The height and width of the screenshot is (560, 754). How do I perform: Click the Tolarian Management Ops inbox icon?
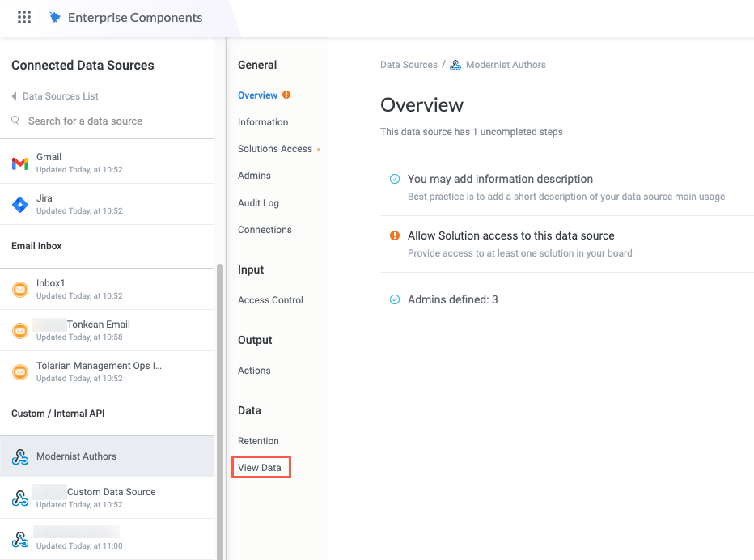point(19,371)
